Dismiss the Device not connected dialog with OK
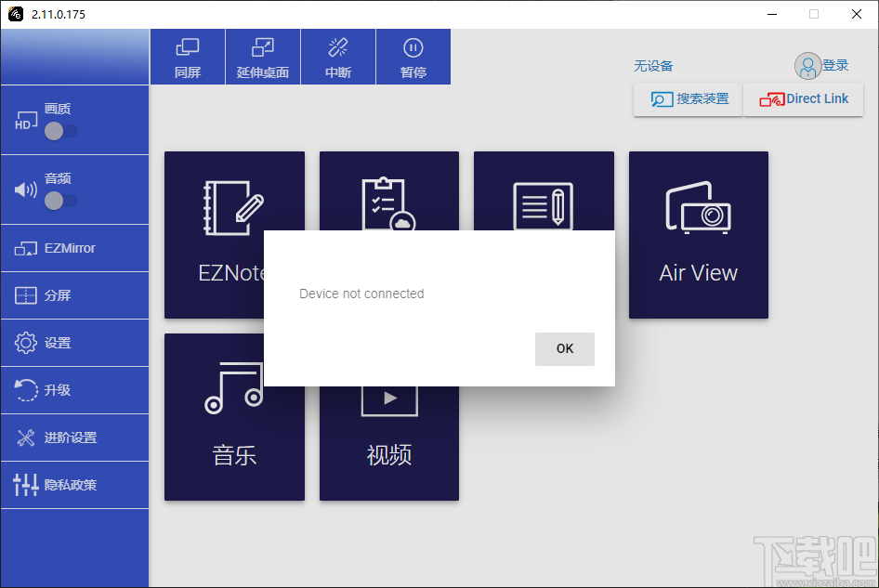 (564, 348)
